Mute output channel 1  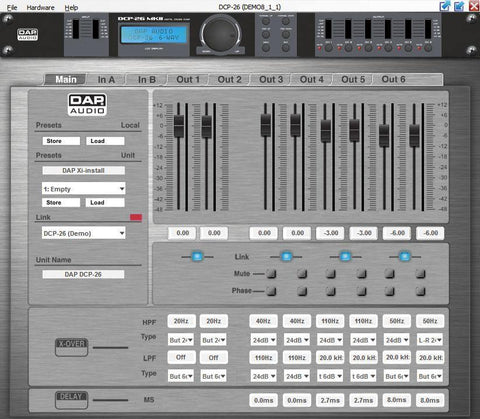tap(271, 274)
